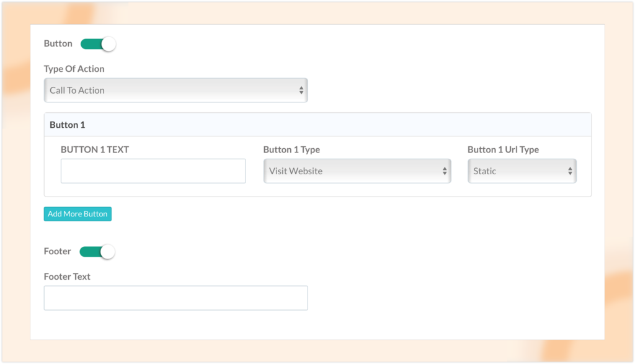
Task: Open the Button 1 Type dropdown
Action: click(357, 171)
